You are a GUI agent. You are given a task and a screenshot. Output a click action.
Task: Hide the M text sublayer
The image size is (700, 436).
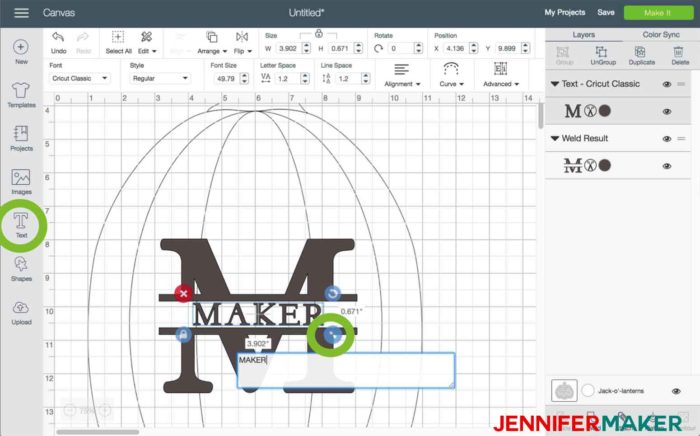point(667,112)
